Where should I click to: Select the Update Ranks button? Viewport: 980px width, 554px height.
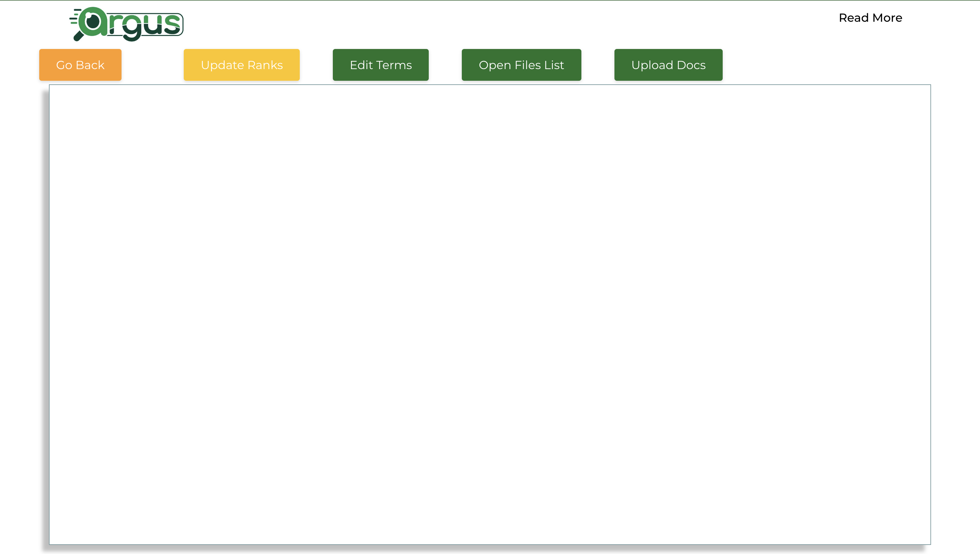click(x=241, y=65)
